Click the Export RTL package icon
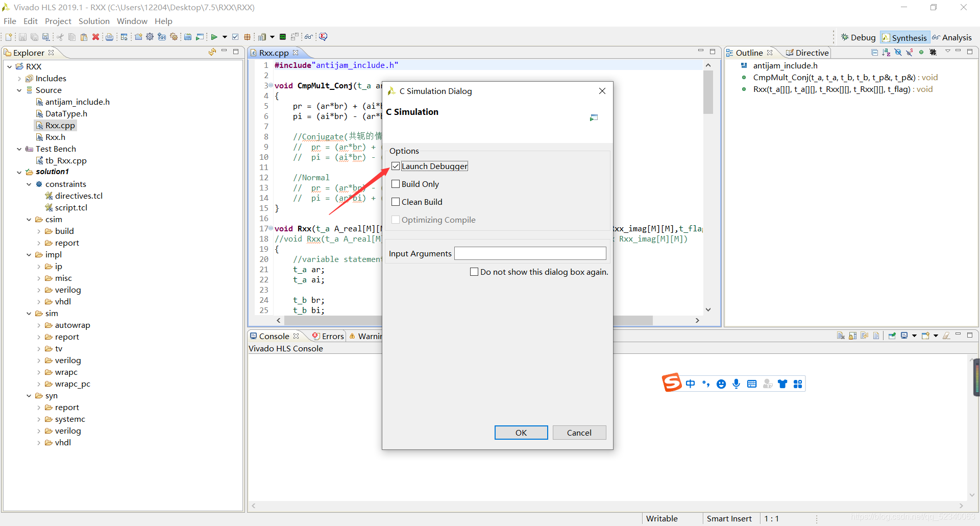The image size is (980, 526). [x=248, y=37]
